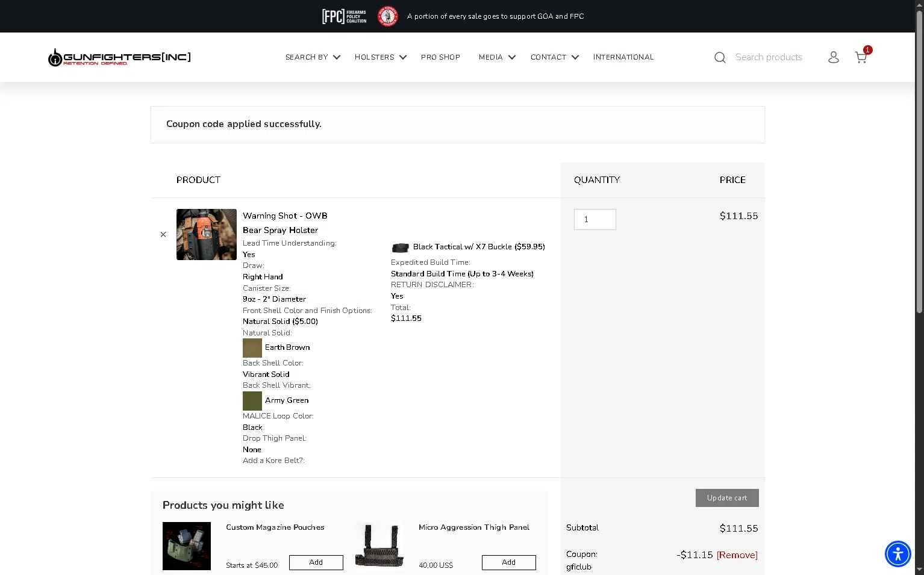Remove the gficlub coupon
Screen dimensions: 924x575
(x=737, y=555)
